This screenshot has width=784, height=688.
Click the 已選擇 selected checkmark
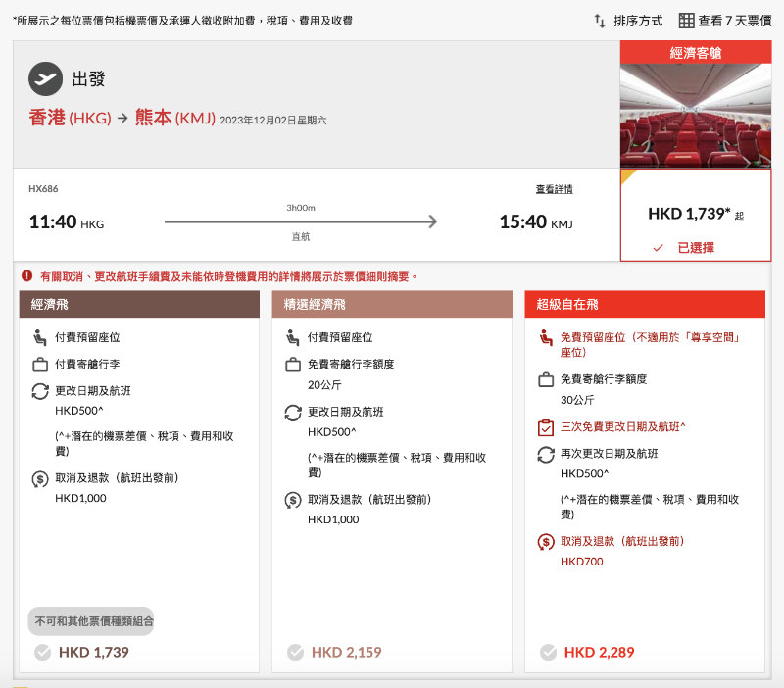point(658,248)
